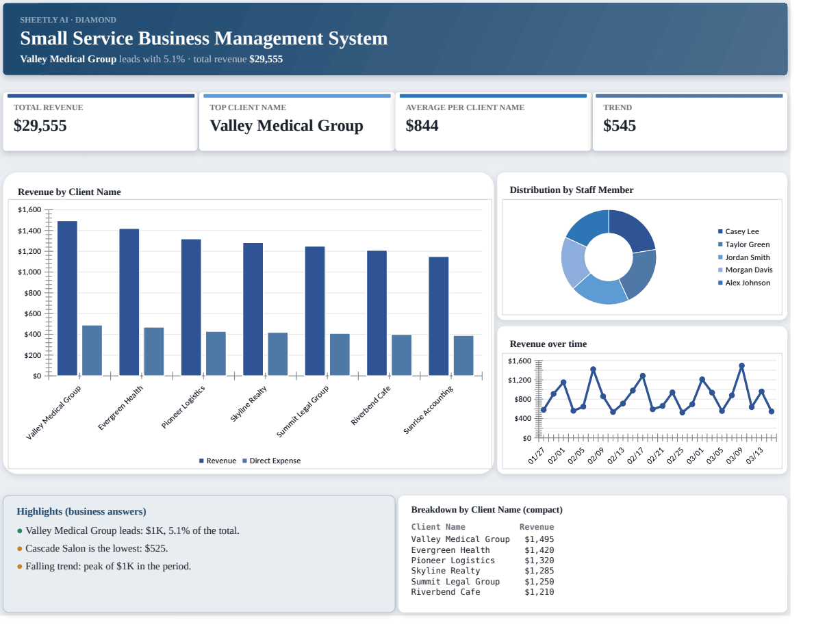This screenshot has height=631, width=840.
Task: Click the Morgan Davis legend color square
Action: pyautogui.click(x=720, y=270)
